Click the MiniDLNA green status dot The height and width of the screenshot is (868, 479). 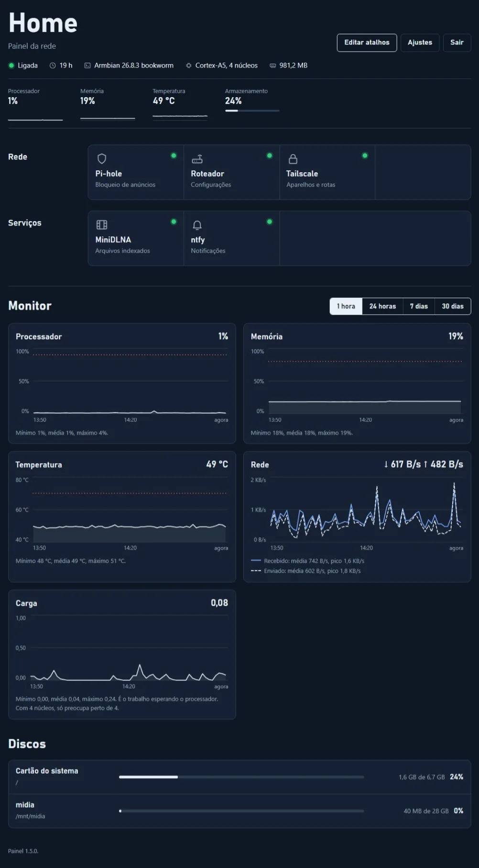[x=174, y=222]
